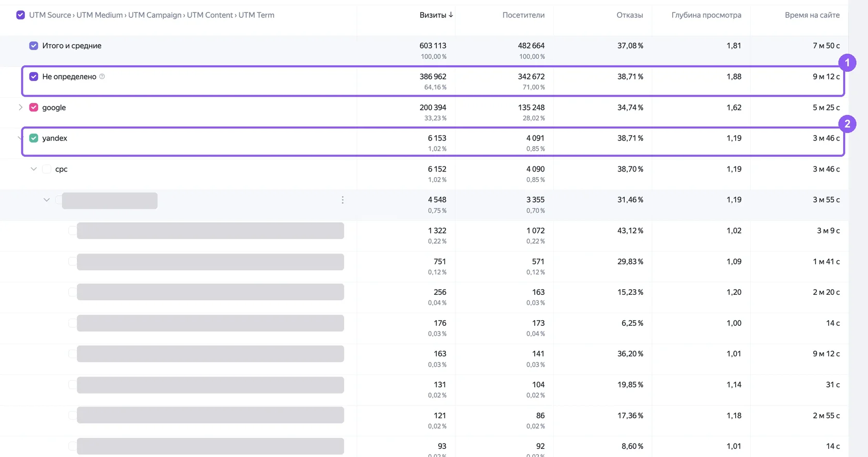Image resolution: width=868 pixels, height=457 pixels.
Task: Click the "cpc" medium label
Action: point(61,169)
